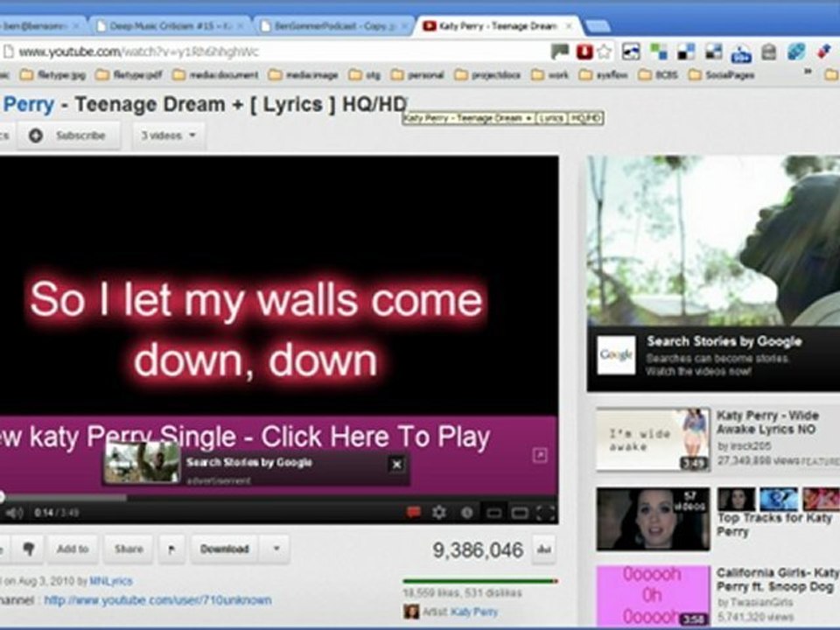Open the filetype:jpg bookmarks folder
This screenshot has height=630, width=840.
(x=52, y=75)
